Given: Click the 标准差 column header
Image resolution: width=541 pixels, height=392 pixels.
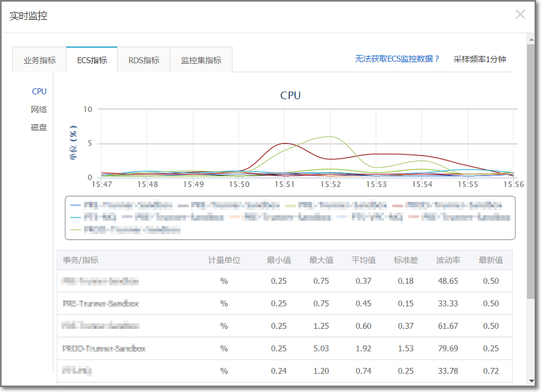Looking at the screenshot, I should click(x=406, y=260).
